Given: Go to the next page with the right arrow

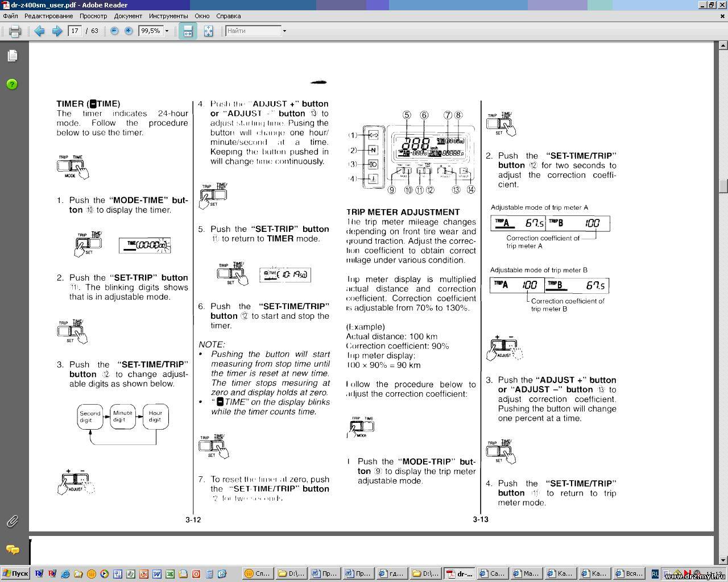Looking at the screenshot, I should tap(57, 31).
